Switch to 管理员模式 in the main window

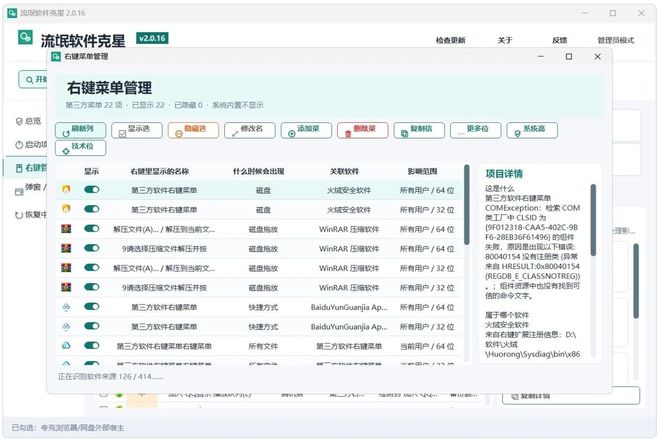[x=615, y=40]
